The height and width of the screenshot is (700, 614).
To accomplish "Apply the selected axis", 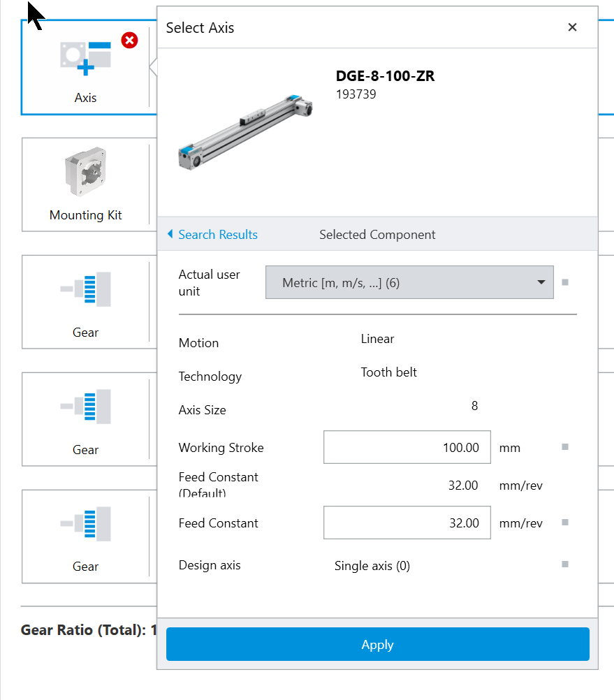I will 377,644.
